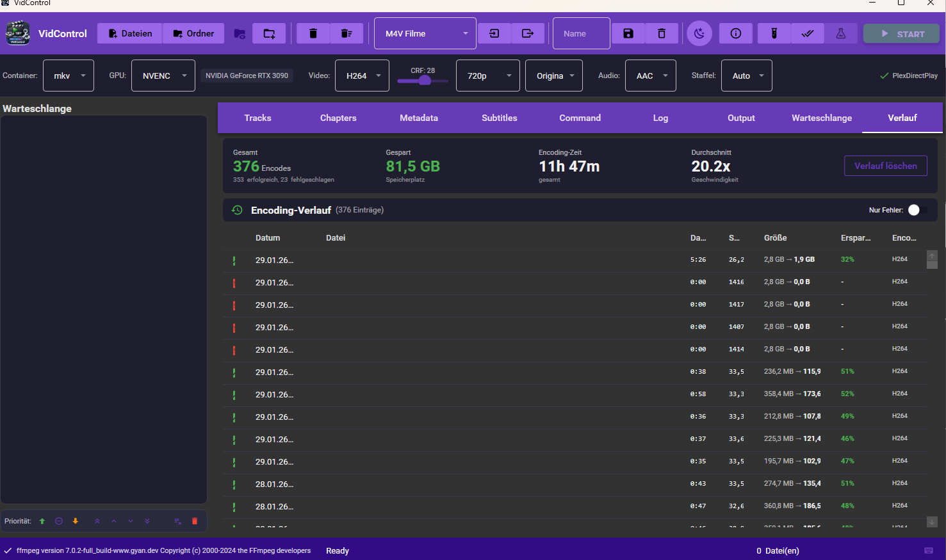Switch to the Log tab
Viewport: 946px width, 560px height.
(x=660, y=118)
